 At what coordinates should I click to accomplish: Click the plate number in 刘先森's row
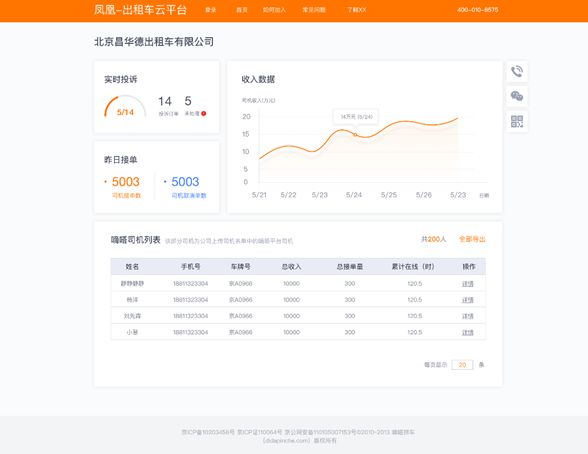point(240,316)
